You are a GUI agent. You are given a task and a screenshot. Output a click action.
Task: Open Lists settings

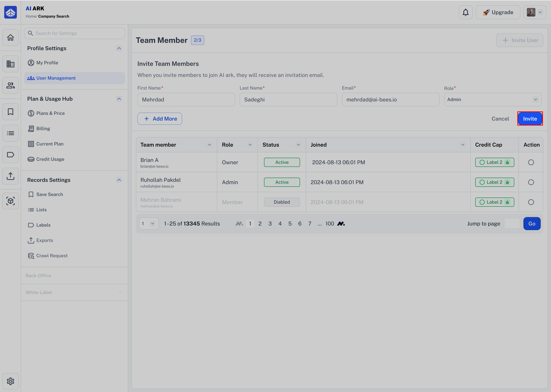(x=75, y=210)
